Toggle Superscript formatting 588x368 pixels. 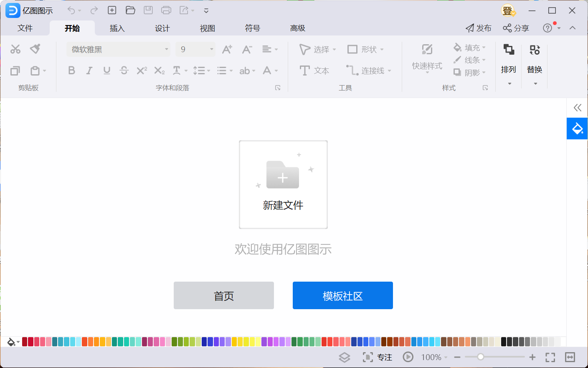coord(142,71)
